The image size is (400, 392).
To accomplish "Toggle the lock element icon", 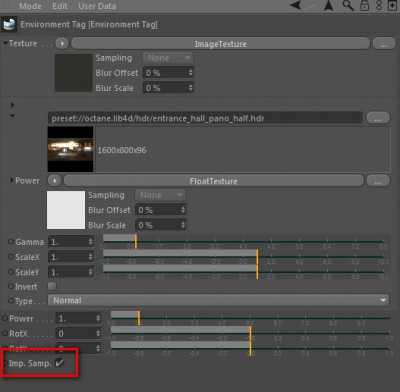I will (365, 5).
